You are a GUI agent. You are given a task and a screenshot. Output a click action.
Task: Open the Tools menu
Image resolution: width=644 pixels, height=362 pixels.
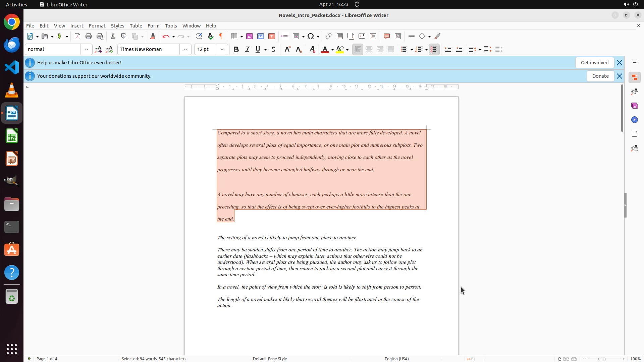tap(171, 25)
